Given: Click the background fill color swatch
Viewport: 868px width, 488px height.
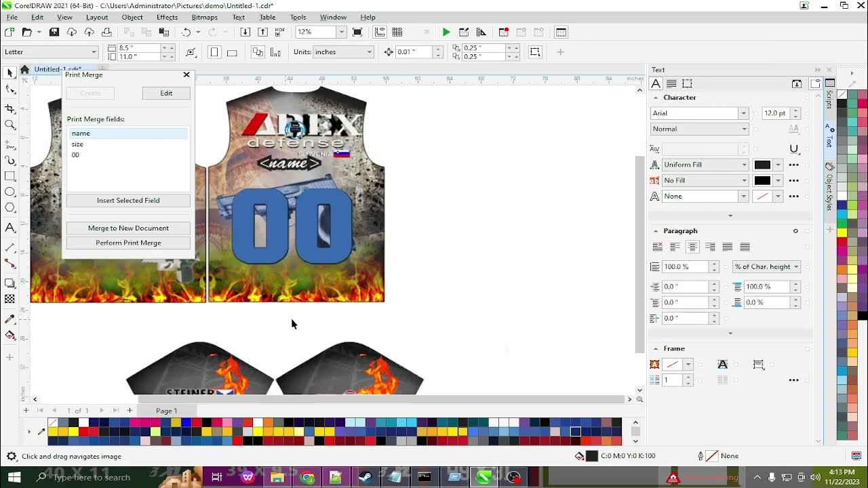Looking at the screenshot, I should pos(762,180).
